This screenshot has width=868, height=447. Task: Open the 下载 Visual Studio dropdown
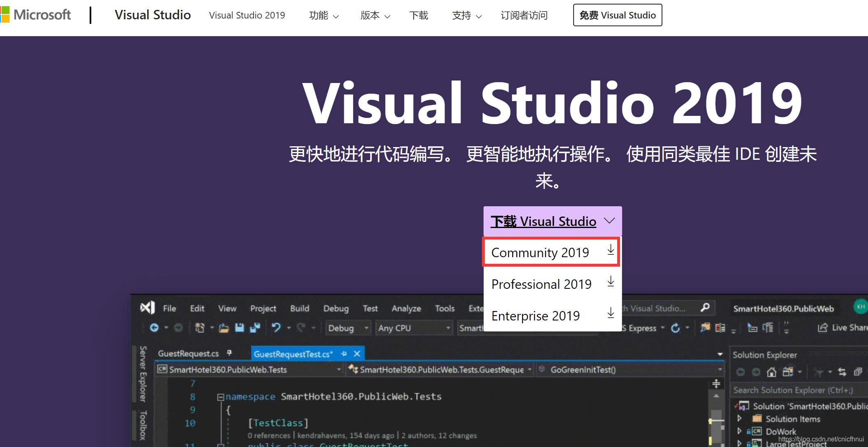click(552, 221)
